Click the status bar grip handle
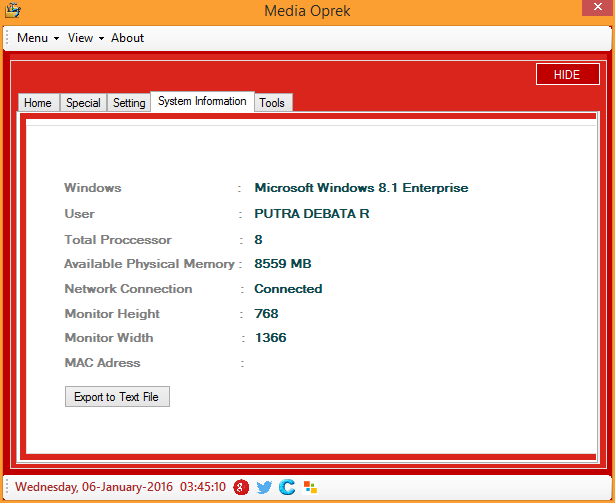 (7, 487)
